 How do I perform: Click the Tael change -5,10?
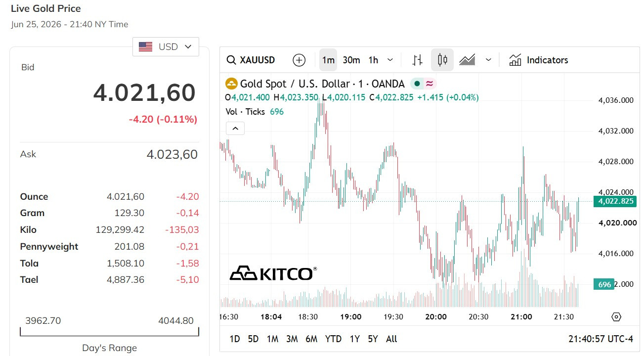(x=187, y=280)
